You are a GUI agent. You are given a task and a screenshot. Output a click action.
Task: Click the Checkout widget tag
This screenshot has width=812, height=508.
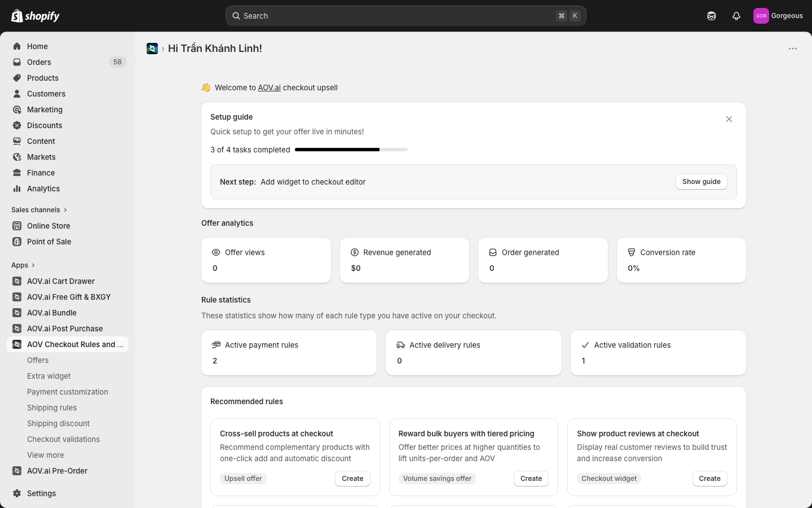pos(609,479)
